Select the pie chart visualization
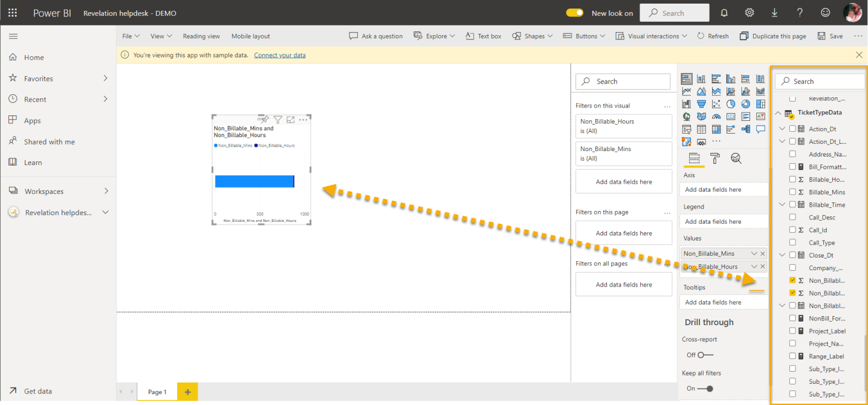Viewport: 868px width, 405px height. [x=731, y=104]
